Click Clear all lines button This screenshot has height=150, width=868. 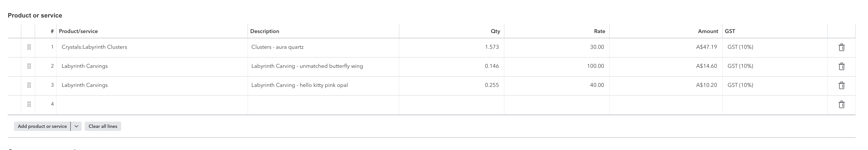coord(103,126)
